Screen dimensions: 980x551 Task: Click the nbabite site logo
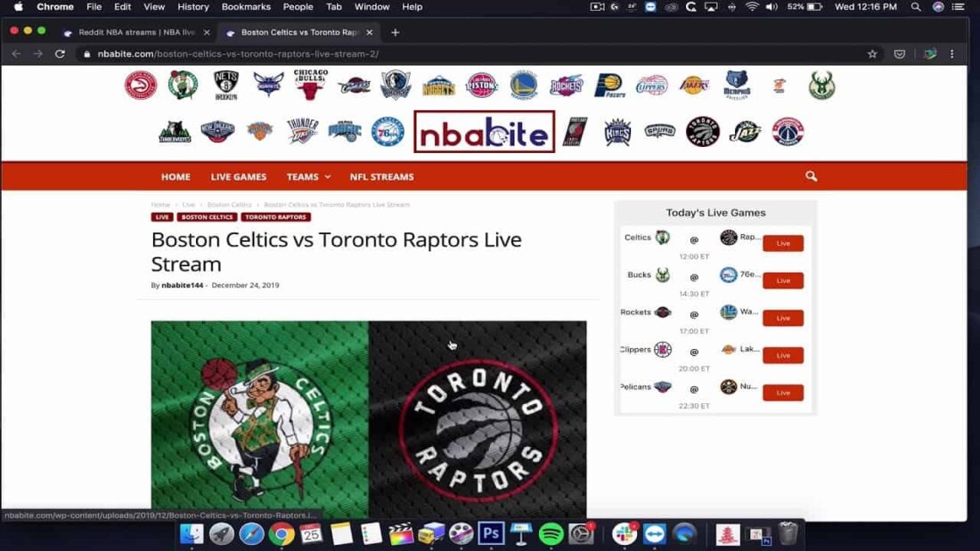pos(485,132)
